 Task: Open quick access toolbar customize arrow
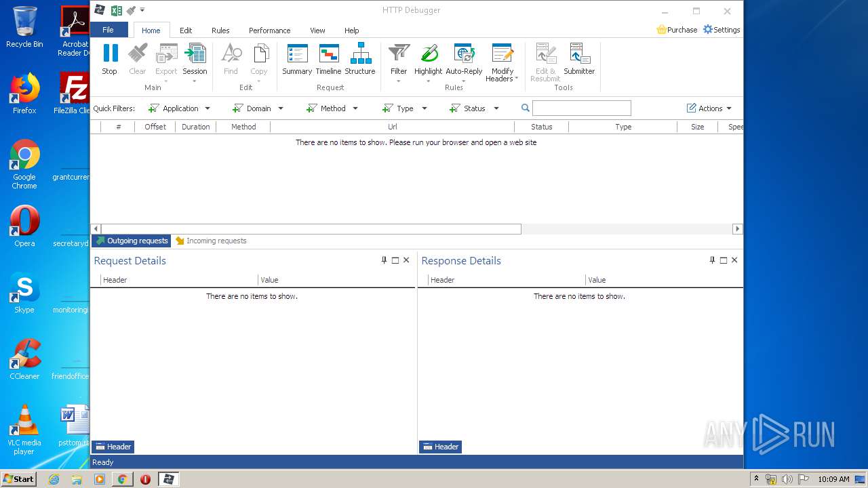[142, 10]
